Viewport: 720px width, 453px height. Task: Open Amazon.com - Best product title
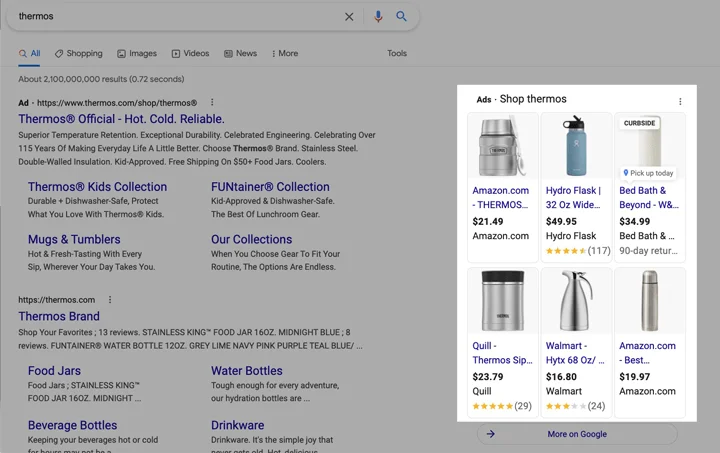(x=647, y=353)
